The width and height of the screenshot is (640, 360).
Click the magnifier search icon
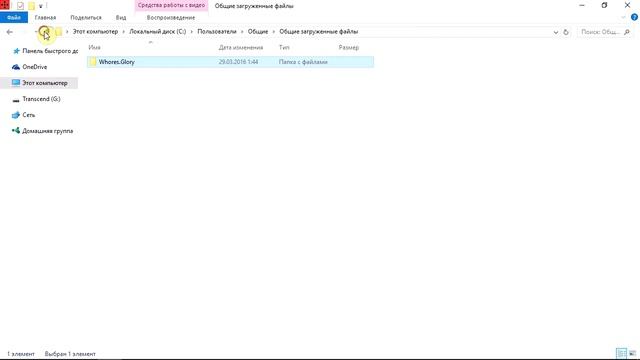pyautogui.click(x=627, y=32)
